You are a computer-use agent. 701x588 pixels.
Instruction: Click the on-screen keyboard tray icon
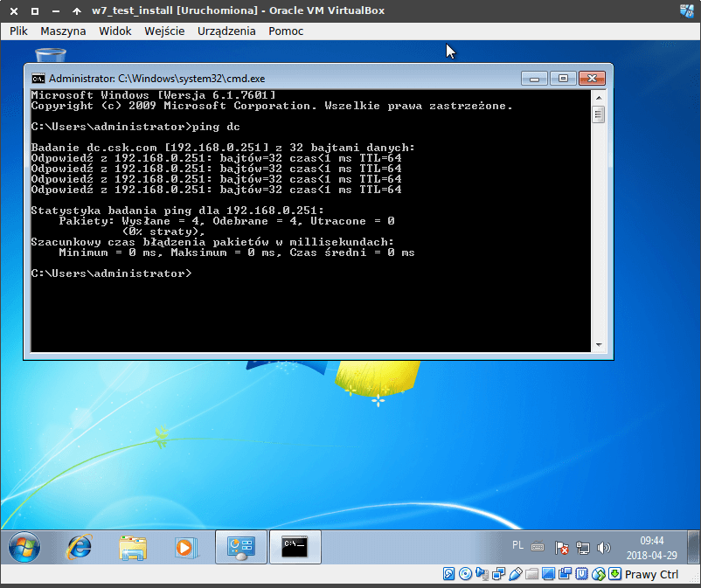pos(538,546)
